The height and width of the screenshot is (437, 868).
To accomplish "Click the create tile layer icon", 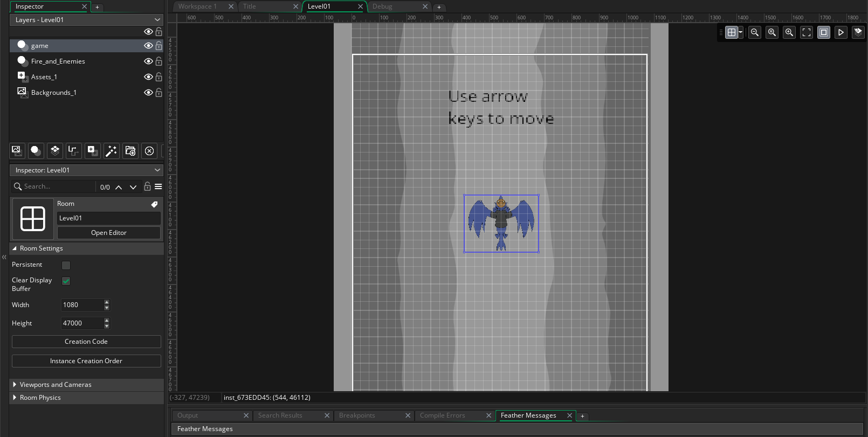I will pos(54,151).
